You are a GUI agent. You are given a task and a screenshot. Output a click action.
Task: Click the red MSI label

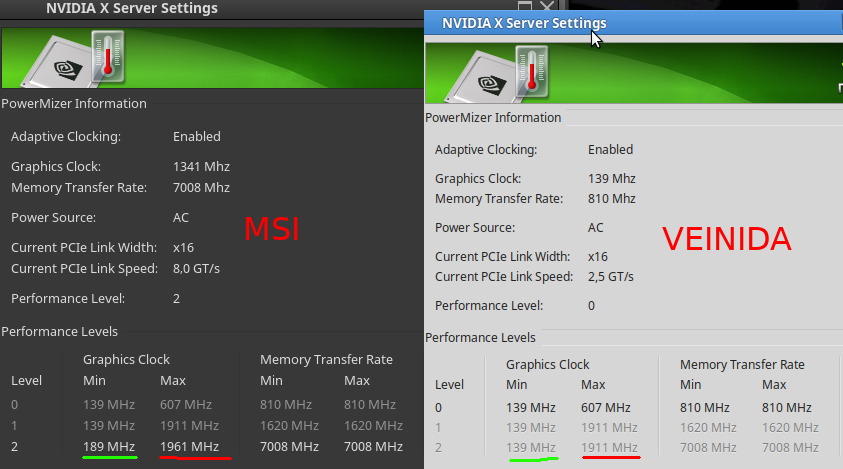coord(272,229)
